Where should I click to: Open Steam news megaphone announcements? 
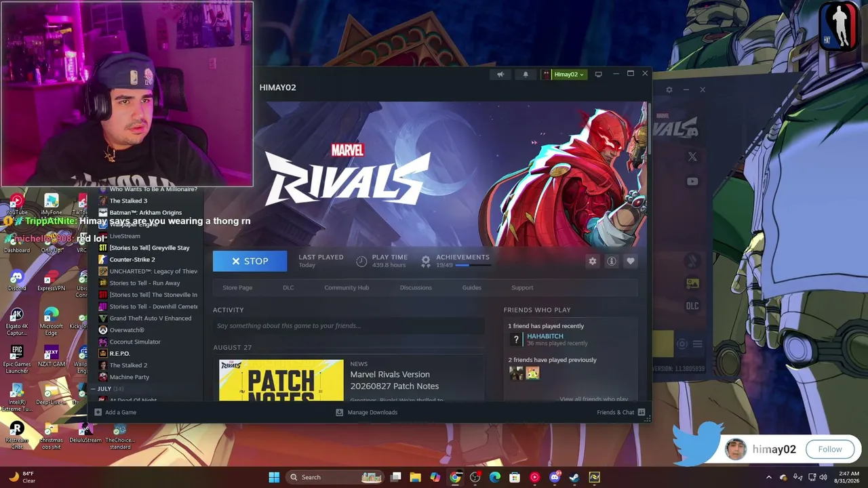click(x=500, y=75)
